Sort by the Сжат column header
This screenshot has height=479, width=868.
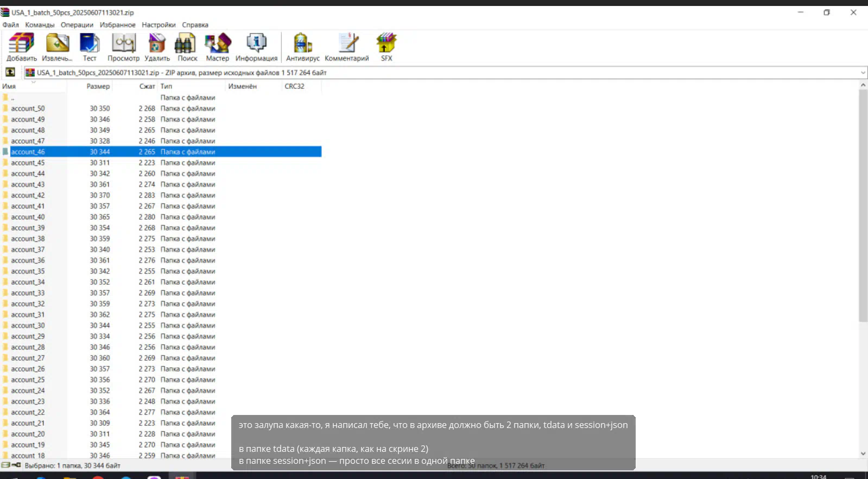click(x=135, y=86)
